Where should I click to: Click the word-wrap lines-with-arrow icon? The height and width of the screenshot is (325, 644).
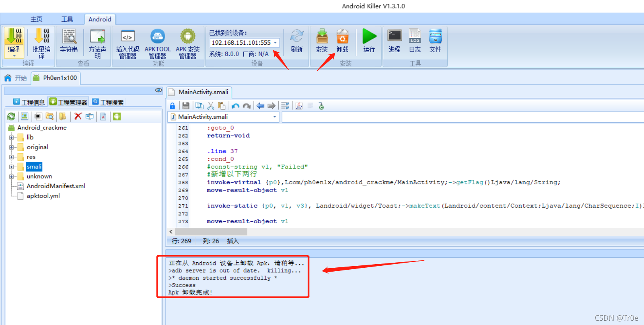[x=285, y=106]
